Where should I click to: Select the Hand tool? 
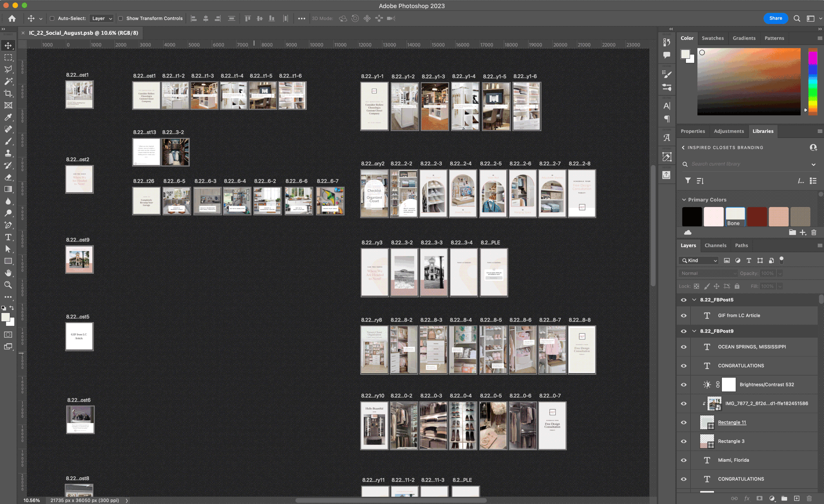(8, 273)
